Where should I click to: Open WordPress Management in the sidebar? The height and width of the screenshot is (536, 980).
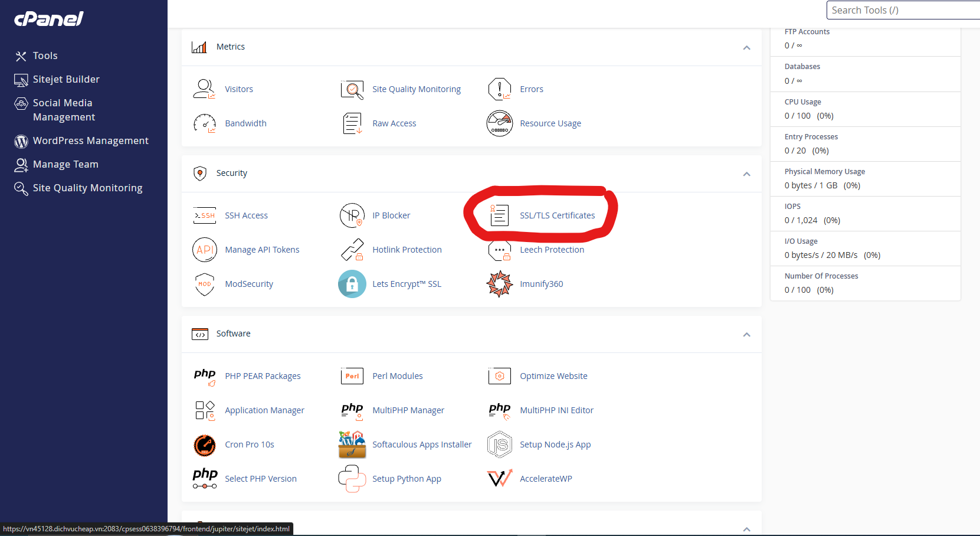click(81, 140)
